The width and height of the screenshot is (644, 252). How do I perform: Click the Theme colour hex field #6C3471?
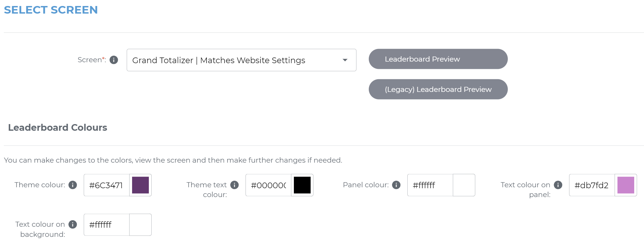coord(106,185)
